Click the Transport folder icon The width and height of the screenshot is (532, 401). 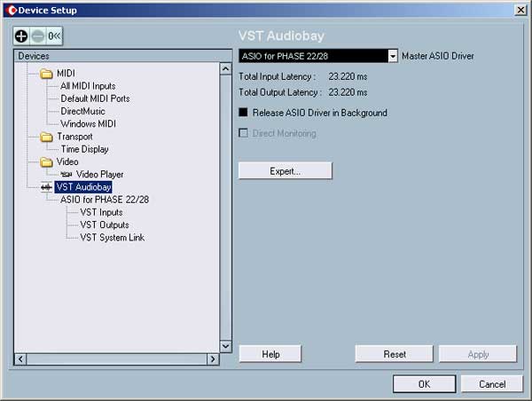47,137
